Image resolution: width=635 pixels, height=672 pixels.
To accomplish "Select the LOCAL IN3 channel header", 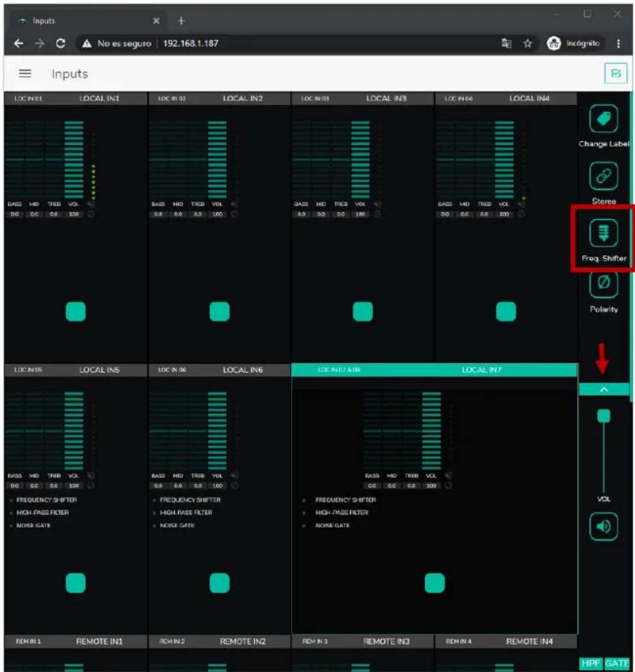I will pyautogui.click(x=362, y=98).
